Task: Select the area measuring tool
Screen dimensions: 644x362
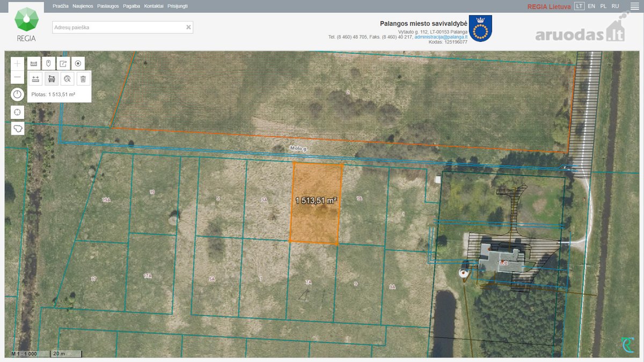Action: coord(52,79)
